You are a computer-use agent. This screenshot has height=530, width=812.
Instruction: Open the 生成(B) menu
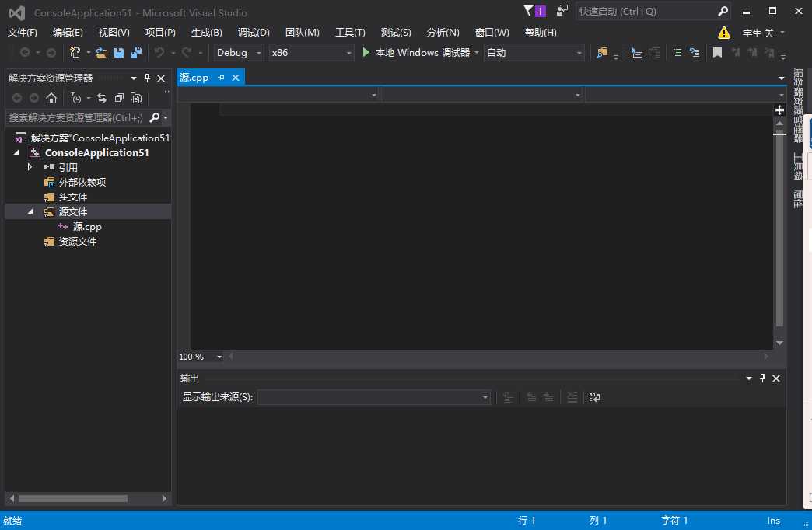point(207,33)
